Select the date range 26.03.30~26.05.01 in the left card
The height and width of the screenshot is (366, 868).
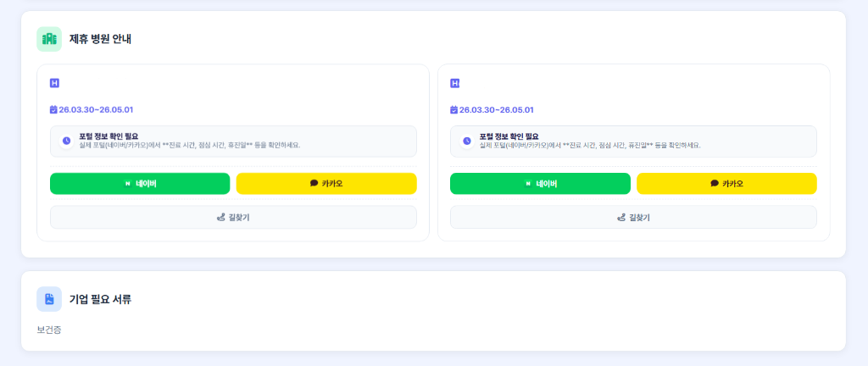tap(96, 109)
